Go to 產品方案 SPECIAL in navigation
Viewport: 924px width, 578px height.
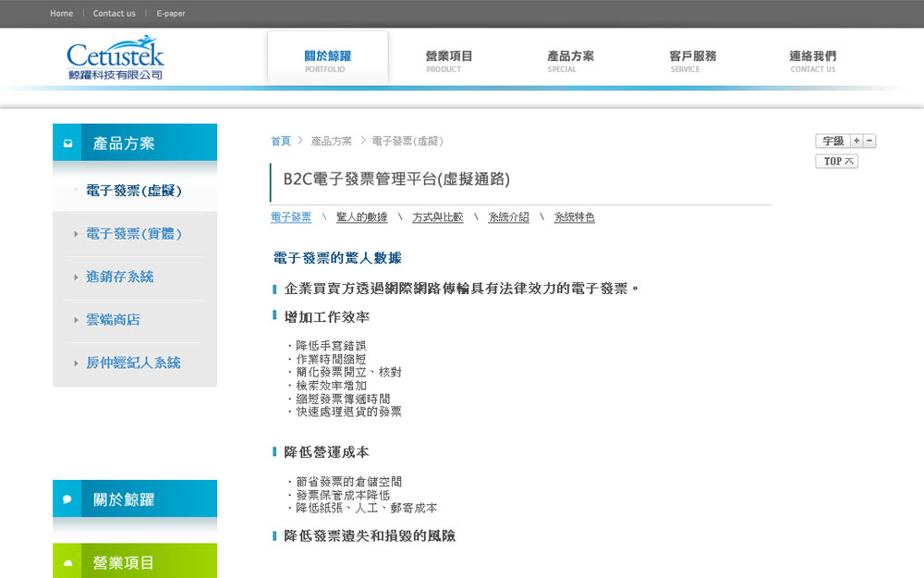(x=570, y=60)
